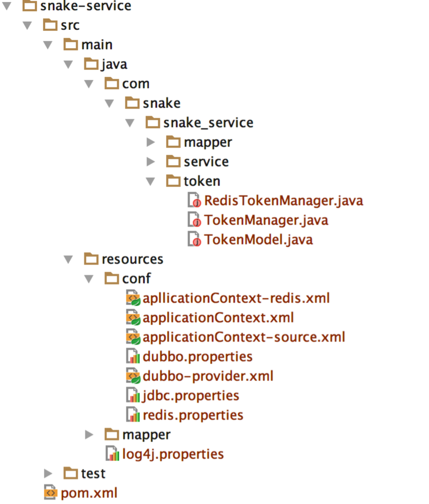The width and height of the screenshot is (429, 504).
Task: Click the apllicationContext-redis.xml Spring icon
Action: pos(133,298)
